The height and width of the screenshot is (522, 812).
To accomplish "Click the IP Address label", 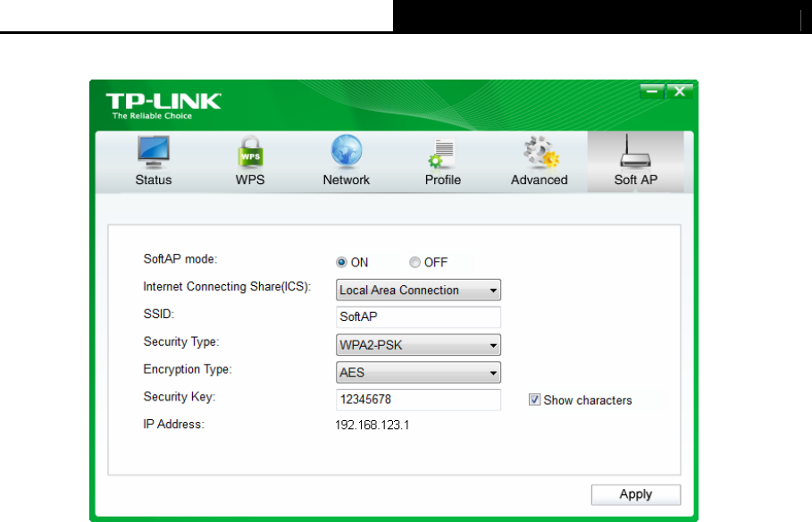I will [174, 424].
